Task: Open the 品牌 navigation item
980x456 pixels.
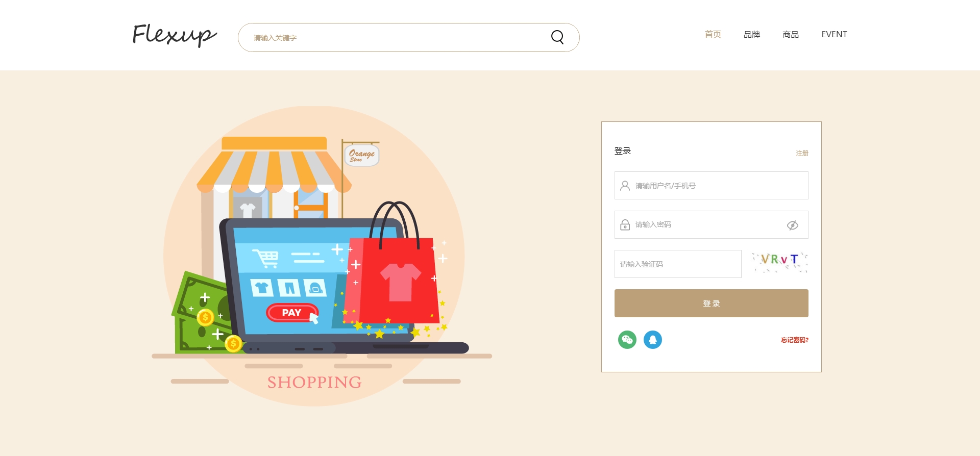Action: point(752,34)
